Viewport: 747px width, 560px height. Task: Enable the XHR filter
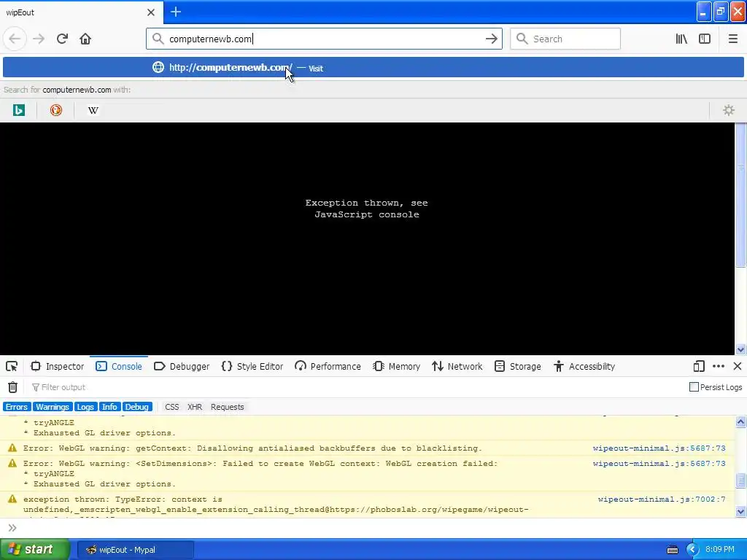195,407
